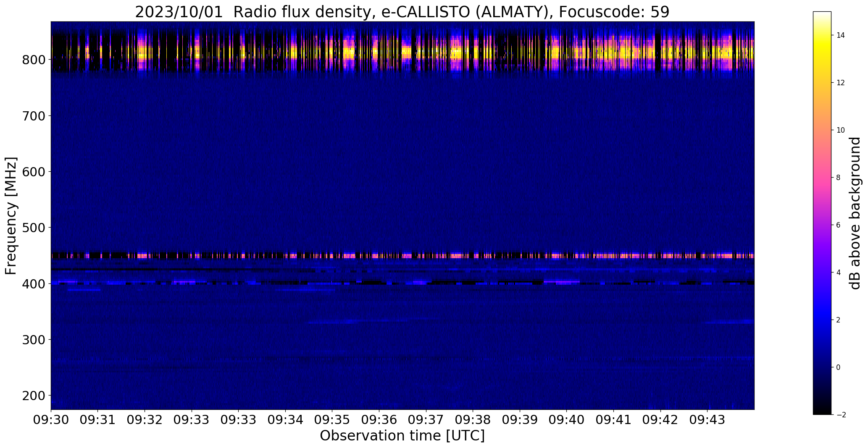Click the 09:43 time tick label
This screenshot has height=448, width=868.
tap(708, 420)
